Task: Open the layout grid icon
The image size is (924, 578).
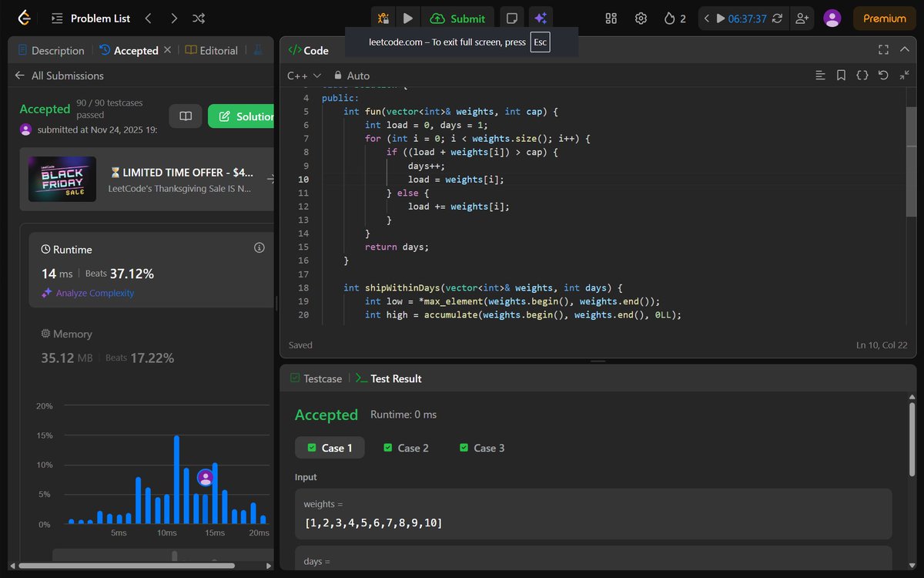Action: pyautogui.click(x=611, y=18)
